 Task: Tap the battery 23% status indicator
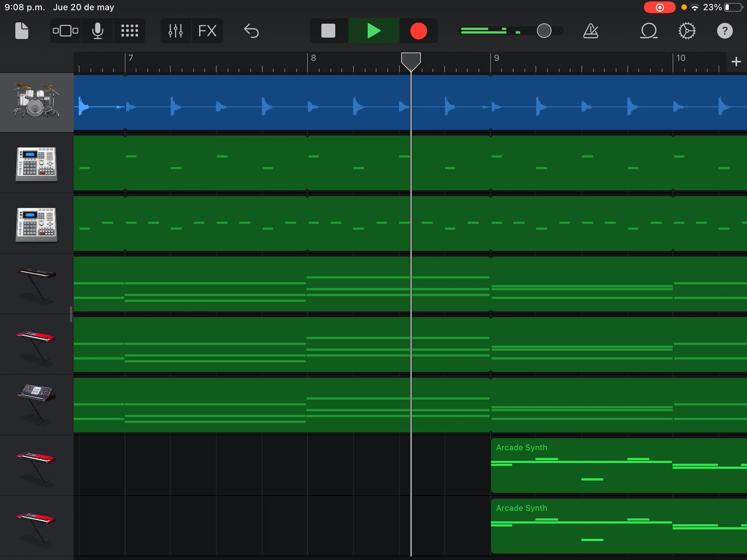tap(723, 7)
